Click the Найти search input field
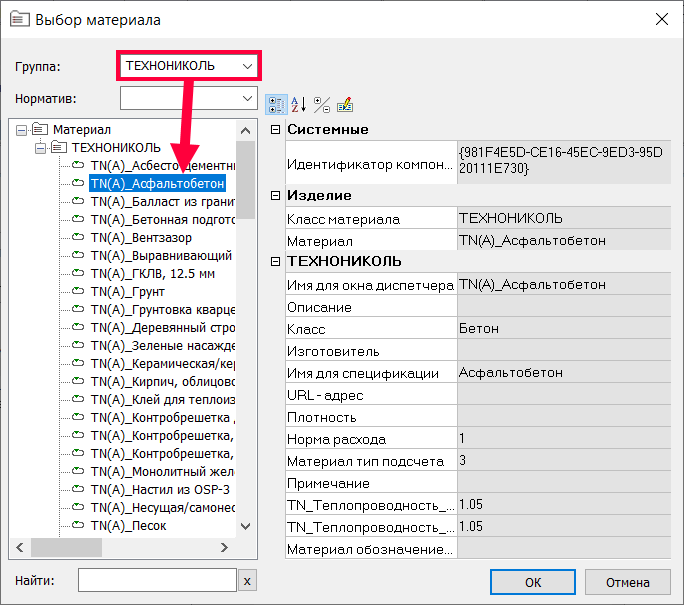The height and width of the screenshot is (605, 684). click(x=157, y=581)
